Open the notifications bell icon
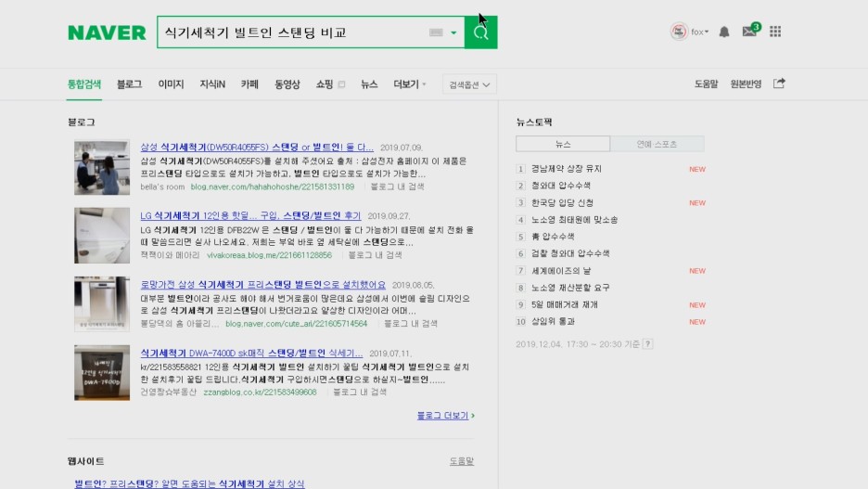Image resolution: width=868 pixels, height=489 pixels. [724, 32]
